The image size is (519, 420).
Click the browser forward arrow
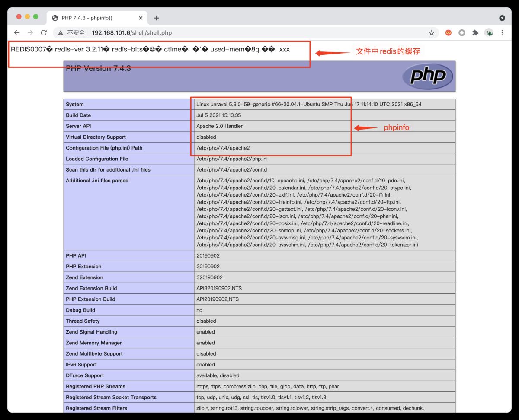point(30,32)
